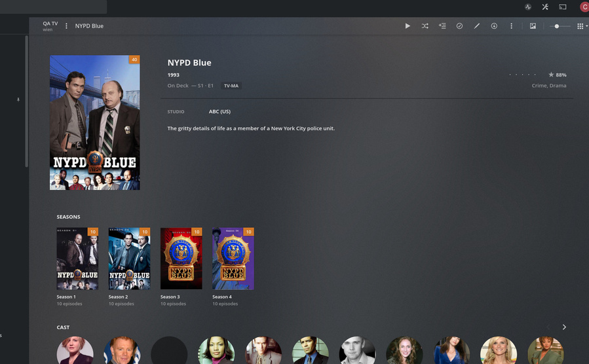Open the Season 2 poster
589x364 pixels.
129,259
